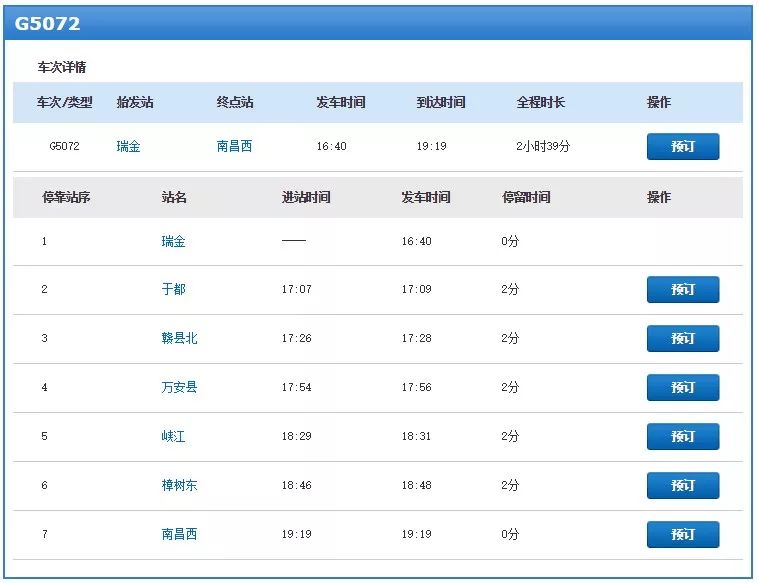Click the 预订 button in the G5072 summary row
This screenshot has height=583, width=758.
[683, 146]
